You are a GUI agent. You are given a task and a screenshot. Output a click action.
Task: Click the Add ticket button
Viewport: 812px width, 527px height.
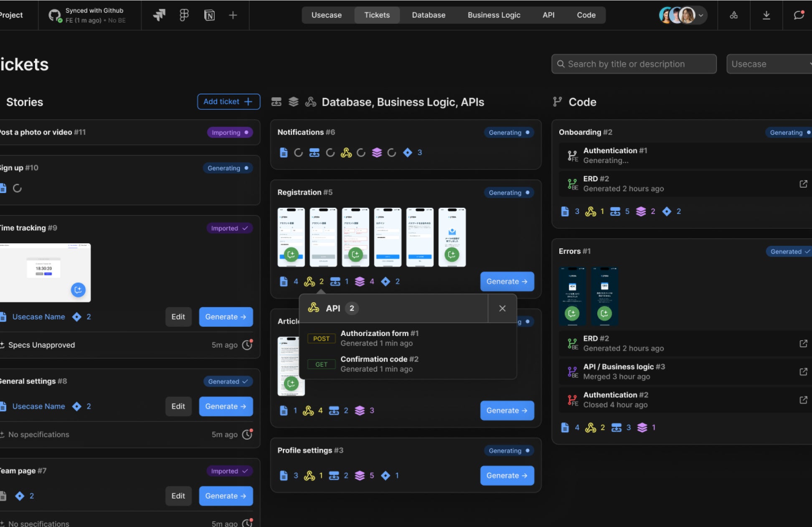(x=228, y=102)
